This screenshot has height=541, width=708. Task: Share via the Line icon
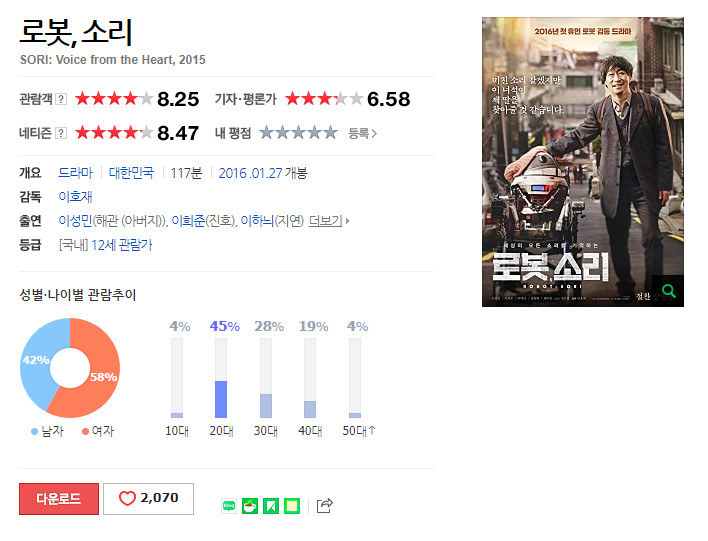point(229,506)
